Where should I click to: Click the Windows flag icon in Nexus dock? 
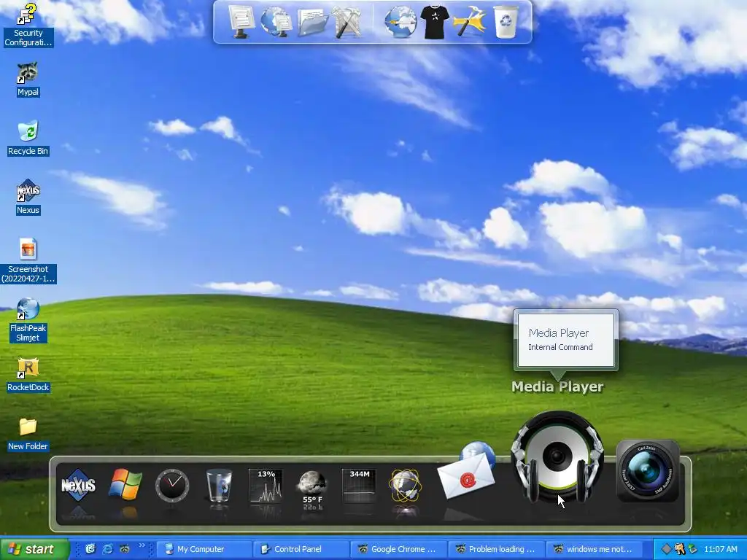point(125,485)
